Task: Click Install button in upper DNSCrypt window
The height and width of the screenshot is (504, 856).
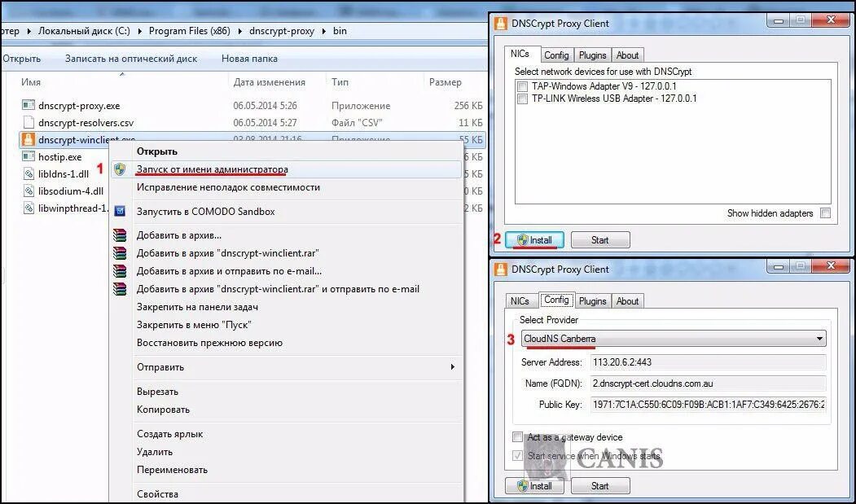Action: [x=534, y=239]
